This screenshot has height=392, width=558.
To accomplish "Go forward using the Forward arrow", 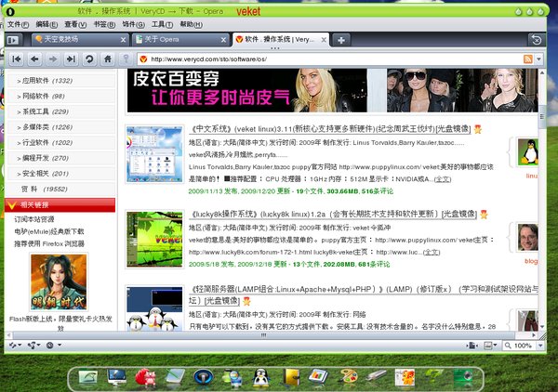I will [53, 59].
